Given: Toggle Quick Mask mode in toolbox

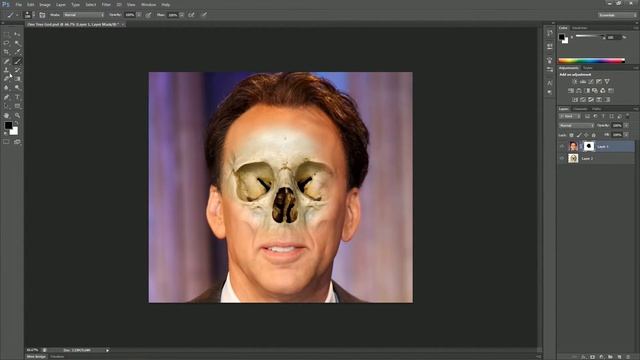Looking at the screenshot, I should coord(6,142).
